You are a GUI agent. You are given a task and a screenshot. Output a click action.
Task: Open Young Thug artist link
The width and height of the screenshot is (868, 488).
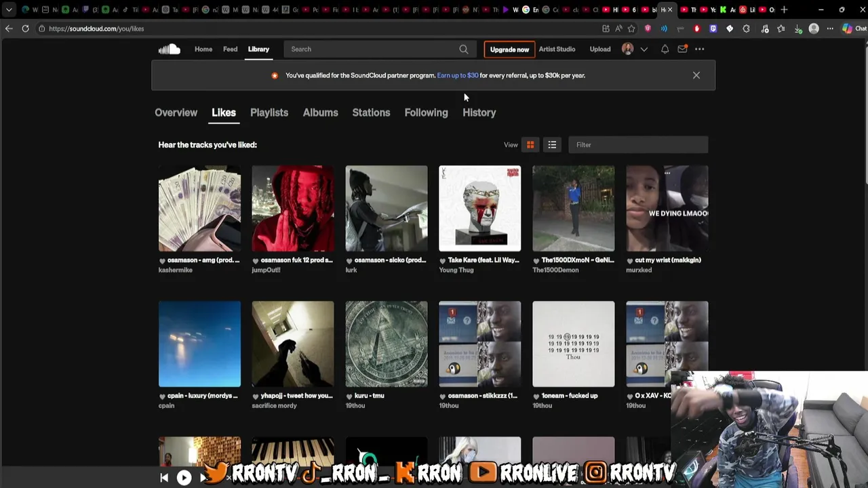[x=456, y=270]
